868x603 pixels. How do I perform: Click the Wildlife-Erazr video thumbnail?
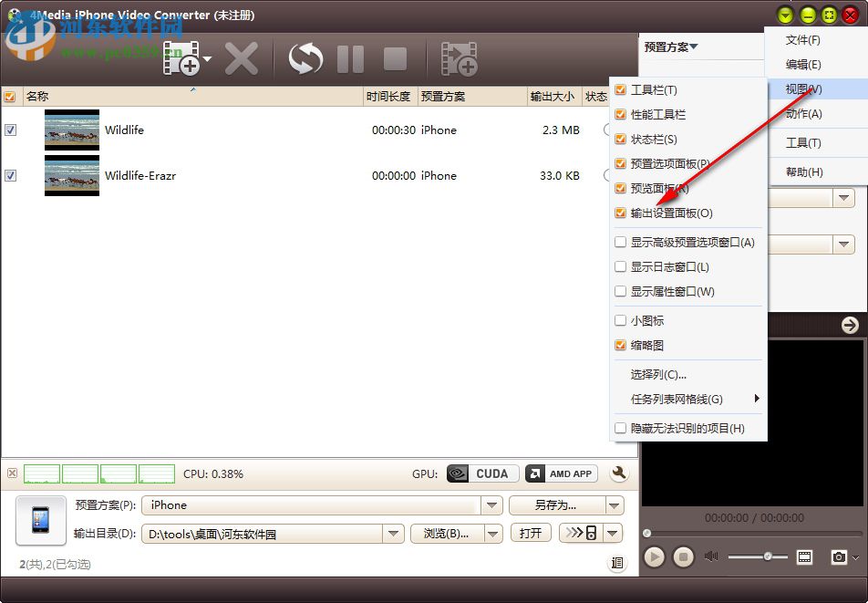coord(71,176)
